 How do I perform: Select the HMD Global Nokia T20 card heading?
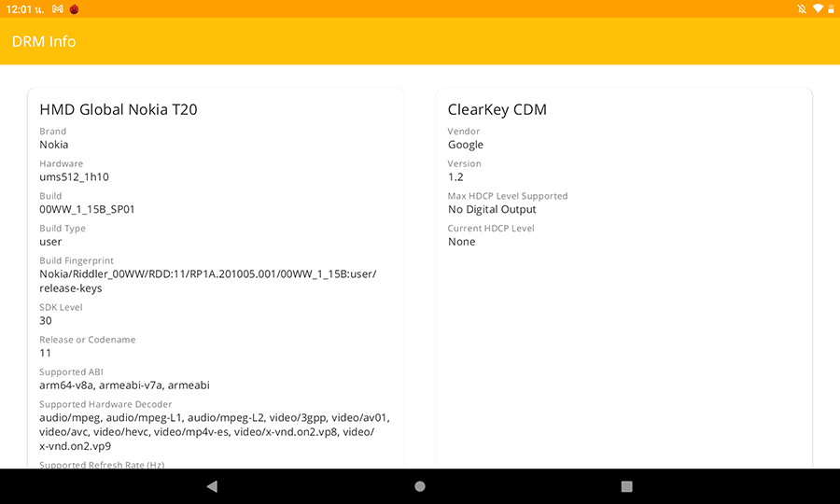(119, 109)
